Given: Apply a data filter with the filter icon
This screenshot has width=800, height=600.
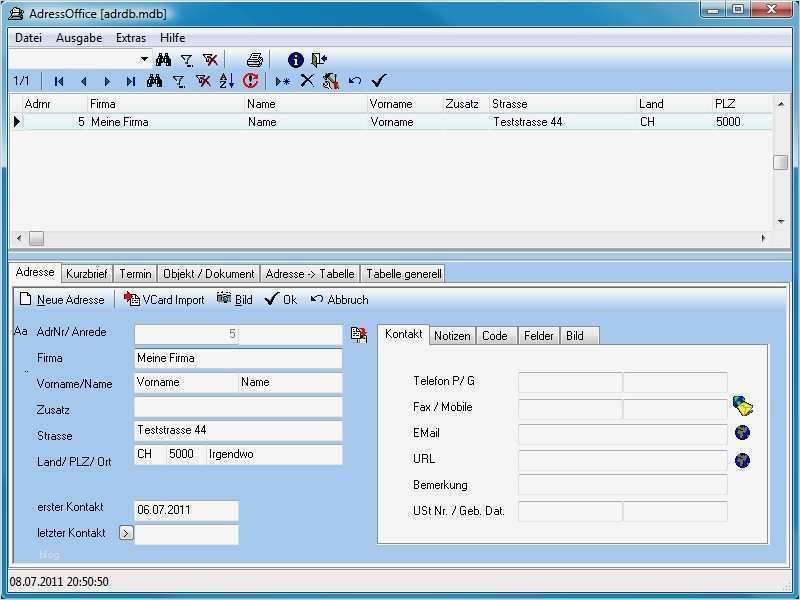Looking at the screenshot, I should pos(188,59).
